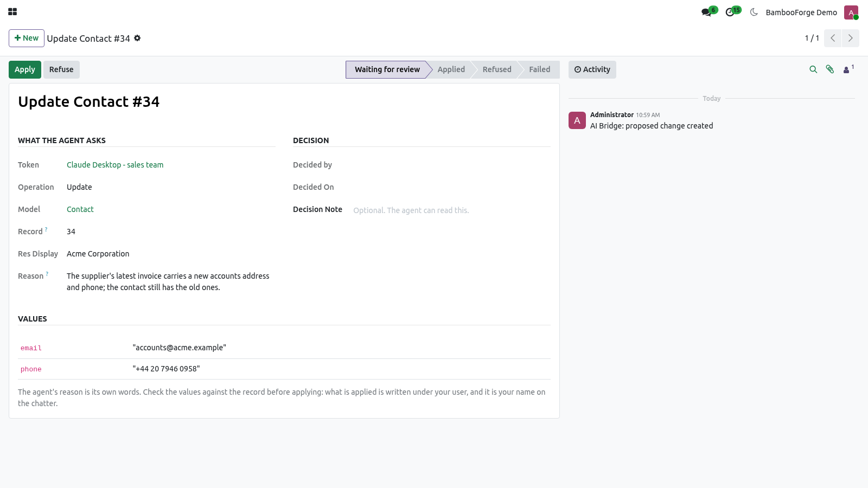Select the Failed status stage
The image size is (868, 488).
(540, 69)
